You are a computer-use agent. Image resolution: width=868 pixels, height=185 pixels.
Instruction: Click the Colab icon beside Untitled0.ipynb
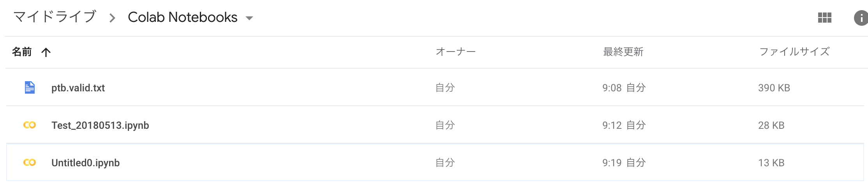coord(30,163)
